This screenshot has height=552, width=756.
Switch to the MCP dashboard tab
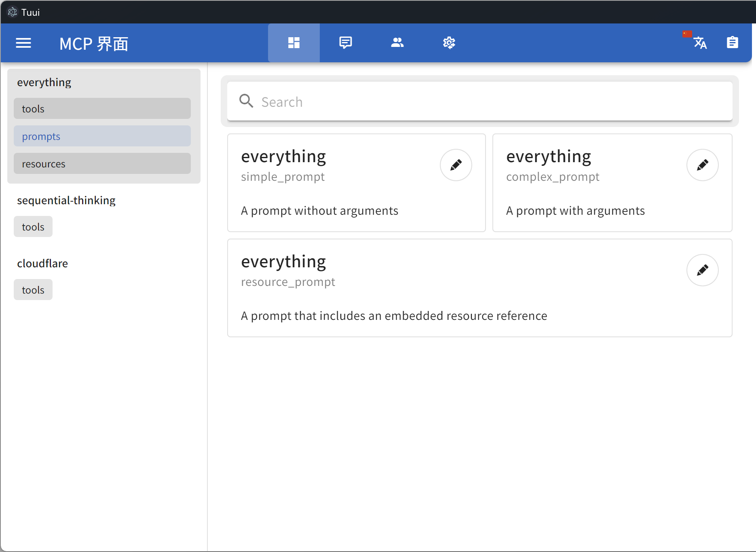tap(294, 43)
